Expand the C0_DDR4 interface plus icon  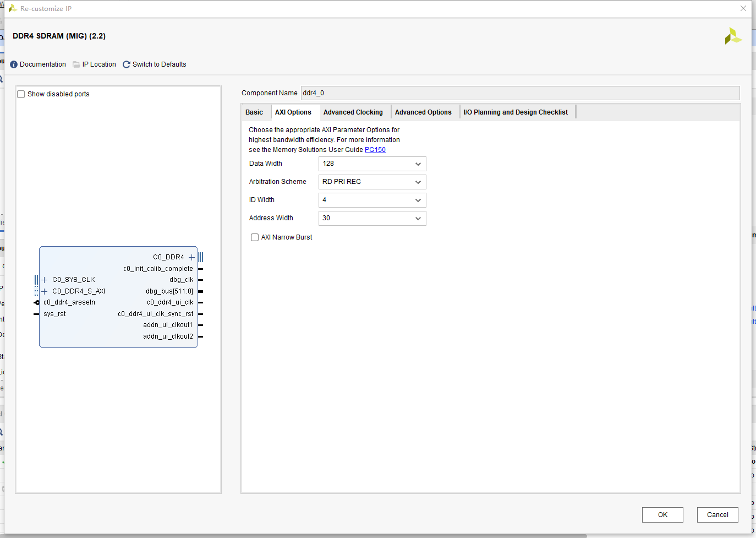coord(191,257)
